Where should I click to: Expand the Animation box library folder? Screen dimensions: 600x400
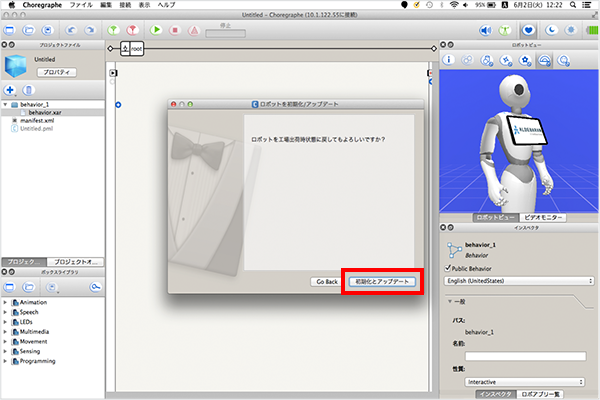point(6,301)
